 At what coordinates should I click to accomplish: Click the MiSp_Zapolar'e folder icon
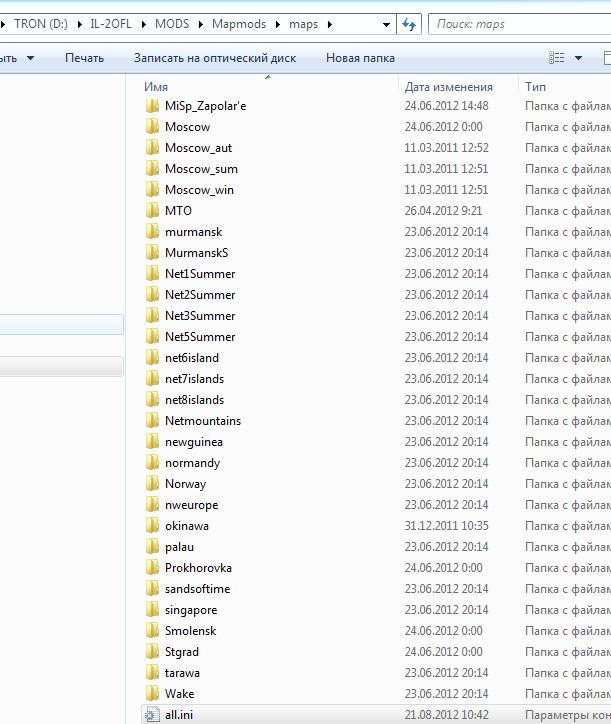tap(152, 106)
